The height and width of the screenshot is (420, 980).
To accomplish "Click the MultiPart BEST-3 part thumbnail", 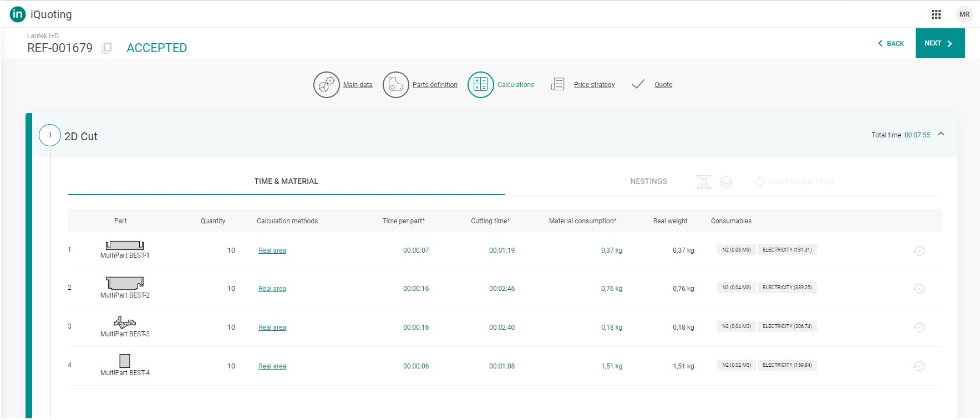I will [x=125, y=322].
